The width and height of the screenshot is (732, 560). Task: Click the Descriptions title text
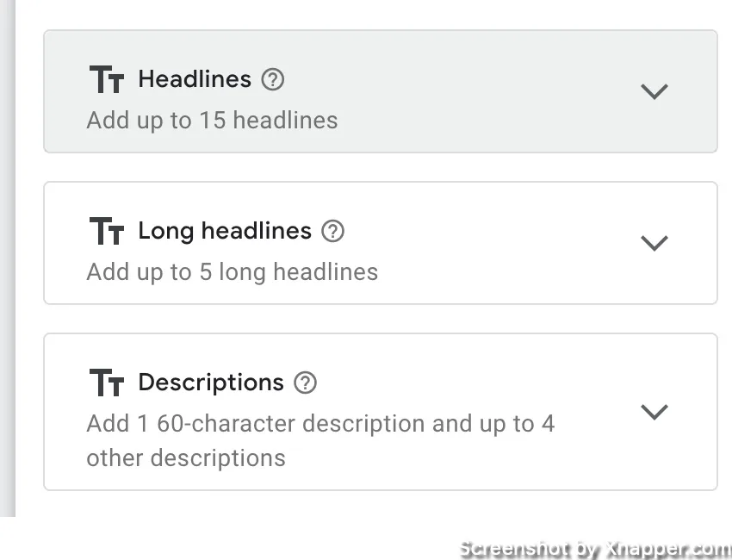pyautogui.click(x=211, y=383)
